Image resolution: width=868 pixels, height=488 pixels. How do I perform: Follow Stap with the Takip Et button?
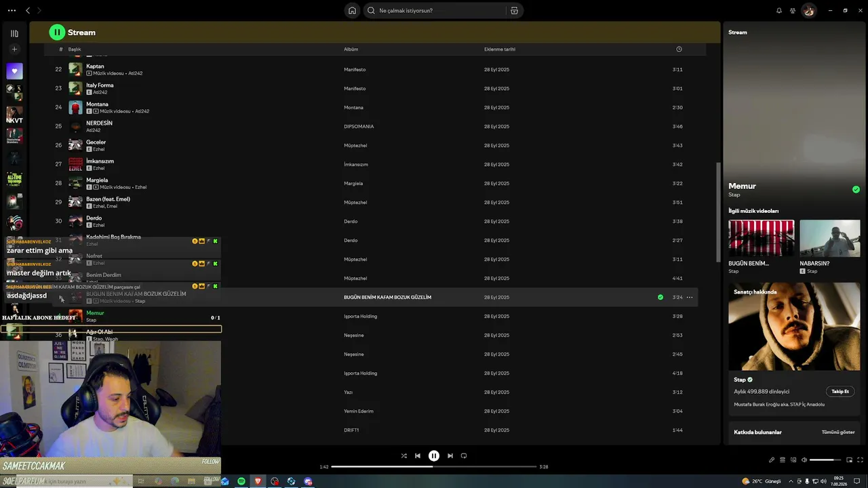click(840, 391)
